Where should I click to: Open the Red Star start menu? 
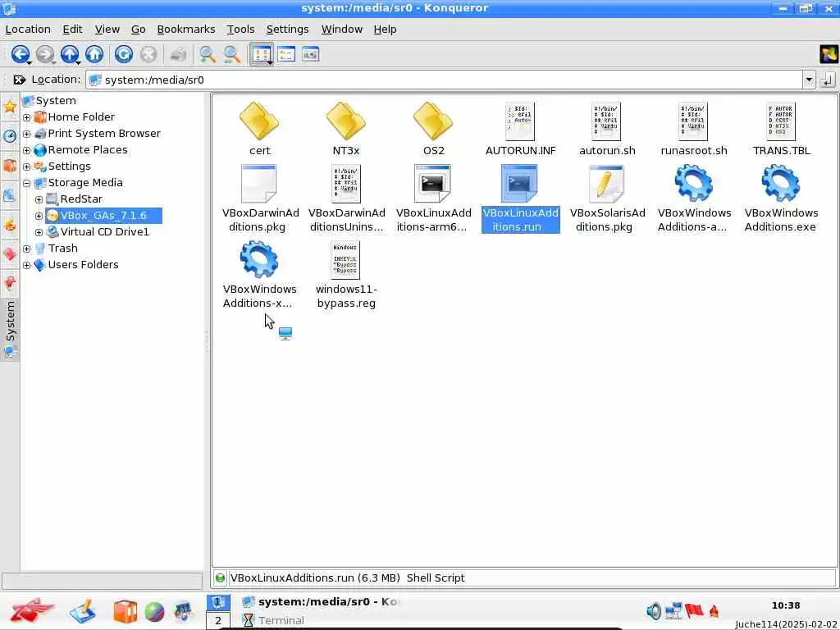(32, 610)
